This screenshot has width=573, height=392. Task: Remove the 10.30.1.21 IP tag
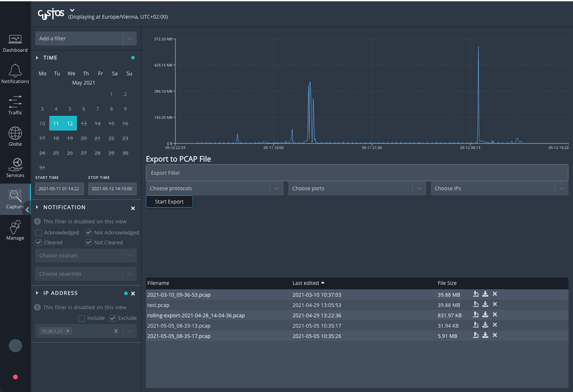(68, 331)
